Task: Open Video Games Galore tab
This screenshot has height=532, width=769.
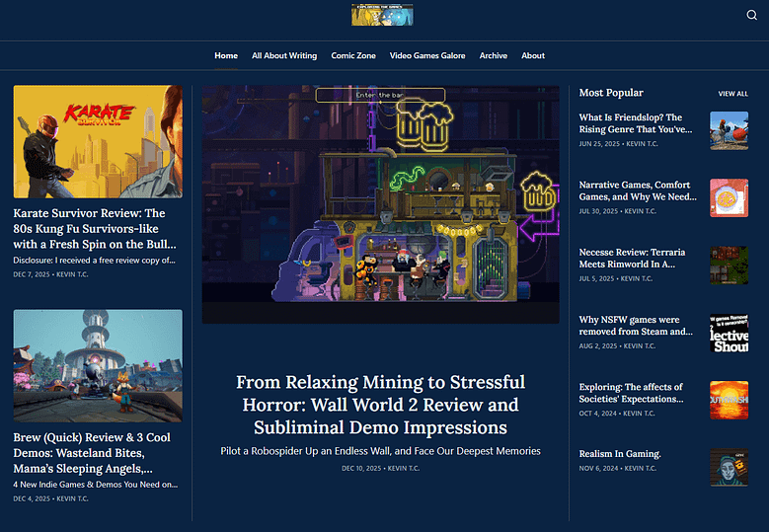Action: [427, 56]
